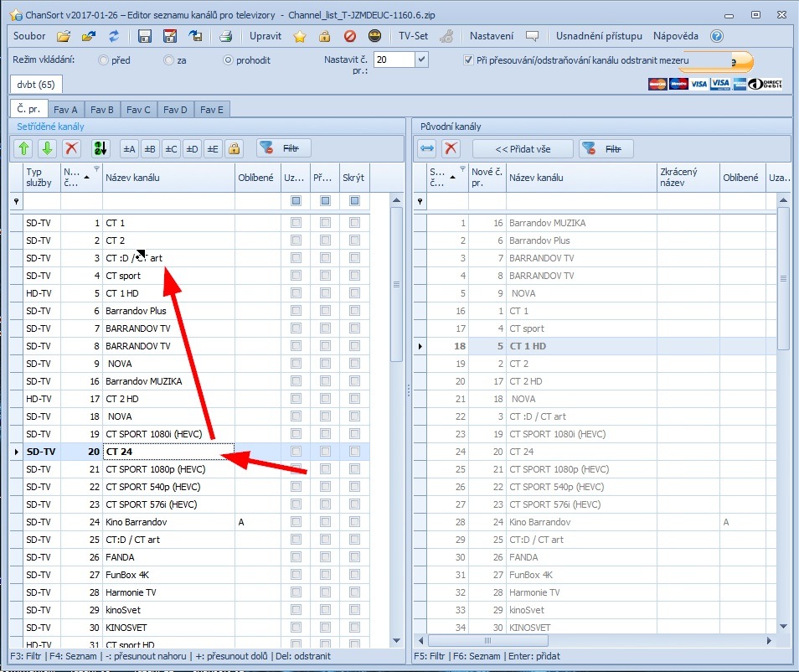Click the print icon in the toolbar
The image size is (799, 672).
point(226,36)
